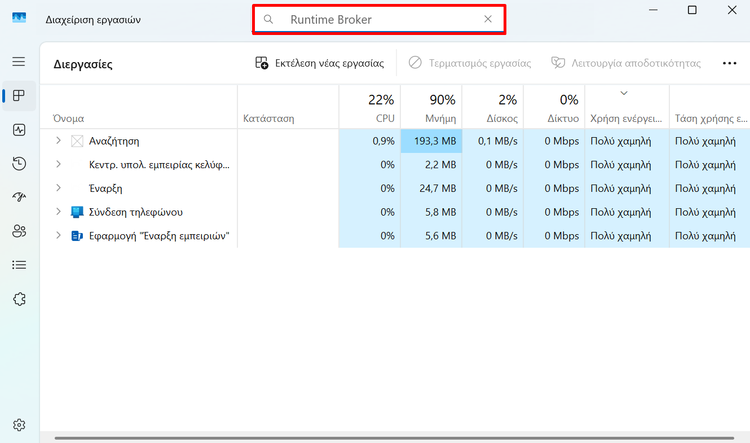Expand the Εφαρμογή "Έναρξη εμπειριών" row
Image resolution: width=750 pixels, height=443 pixels.
(58, 235)
